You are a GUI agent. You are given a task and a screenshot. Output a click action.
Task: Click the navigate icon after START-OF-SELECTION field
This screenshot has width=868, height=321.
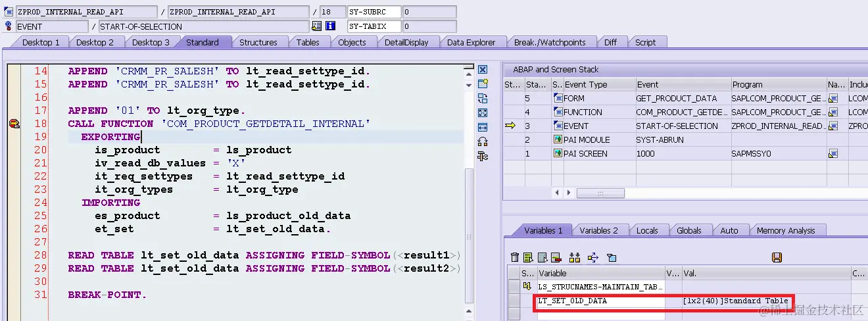pos(316,26)
